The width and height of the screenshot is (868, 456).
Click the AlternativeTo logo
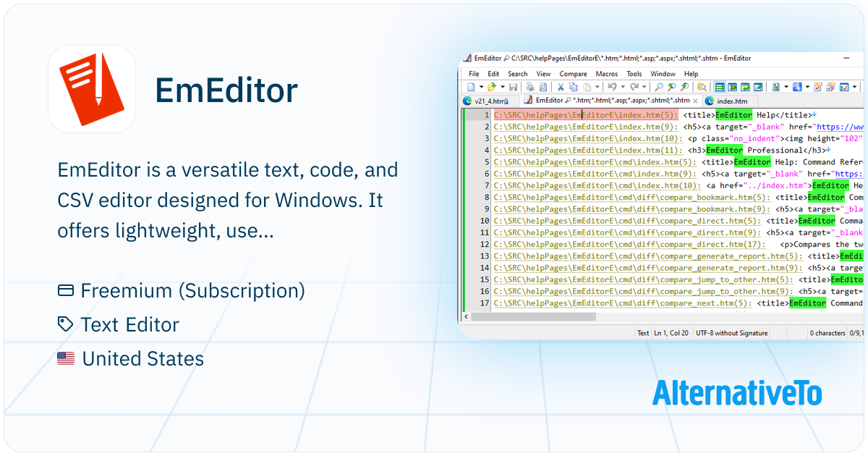[x=737, y=393]
